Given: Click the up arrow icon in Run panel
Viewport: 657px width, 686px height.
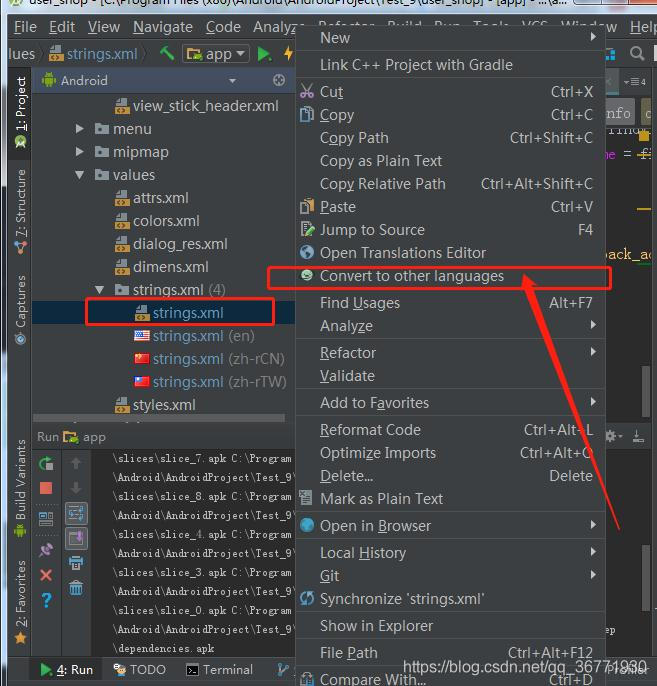Looking at the screenshot, I should [76, 463].
